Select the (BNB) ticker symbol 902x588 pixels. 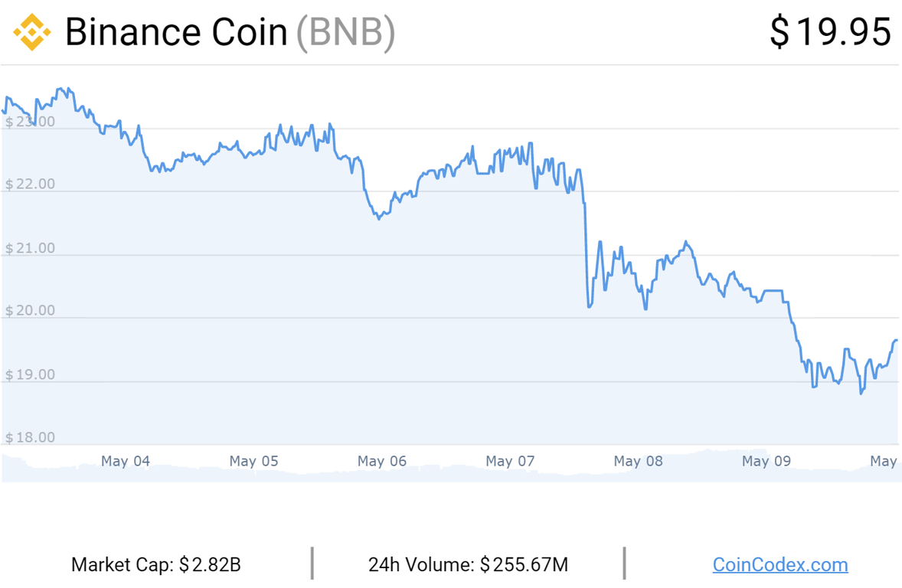(345, 32)
